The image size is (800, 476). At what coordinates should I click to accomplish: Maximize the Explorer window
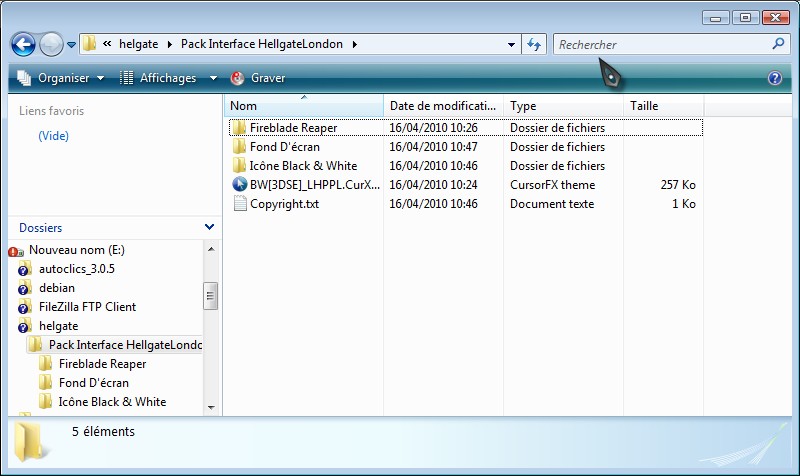coord(745,18)
